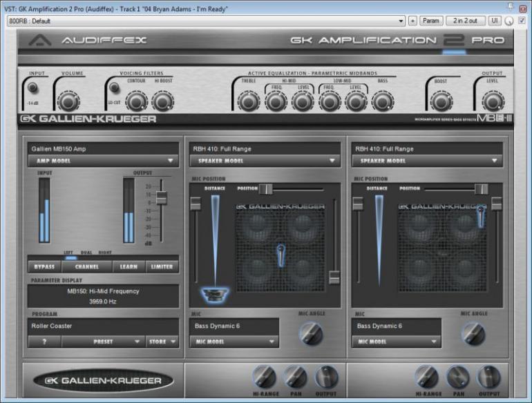
Task: Toggle the Limiter button
Action: point(162,267)
